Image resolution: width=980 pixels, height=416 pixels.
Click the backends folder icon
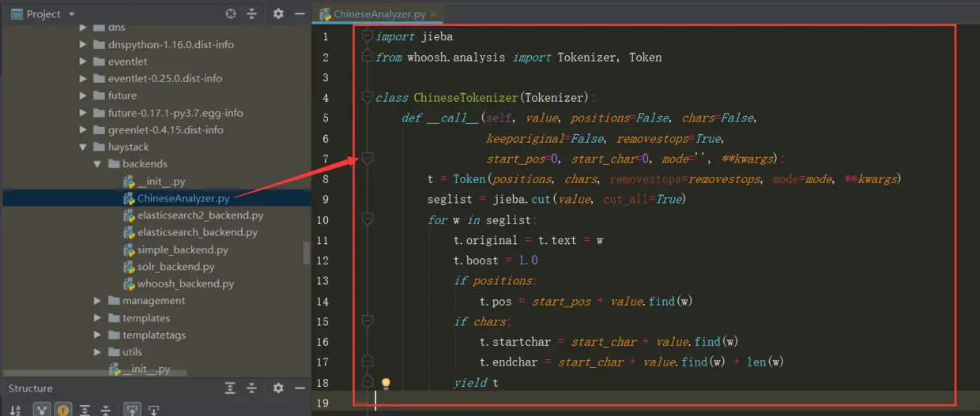click(x=113, y=164)
